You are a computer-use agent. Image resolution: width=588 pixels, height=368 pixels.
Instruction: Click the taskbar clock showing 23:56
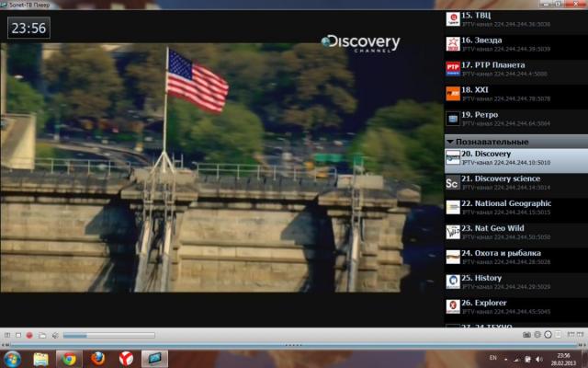(563, 357)
